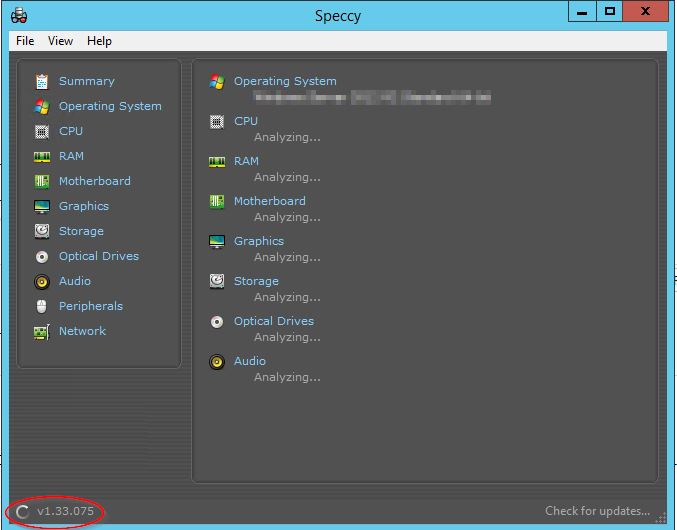Click the Peripherals mouse icon in sidebar
Viewport: 677px width, 530px height.
(x=41, y=306)
